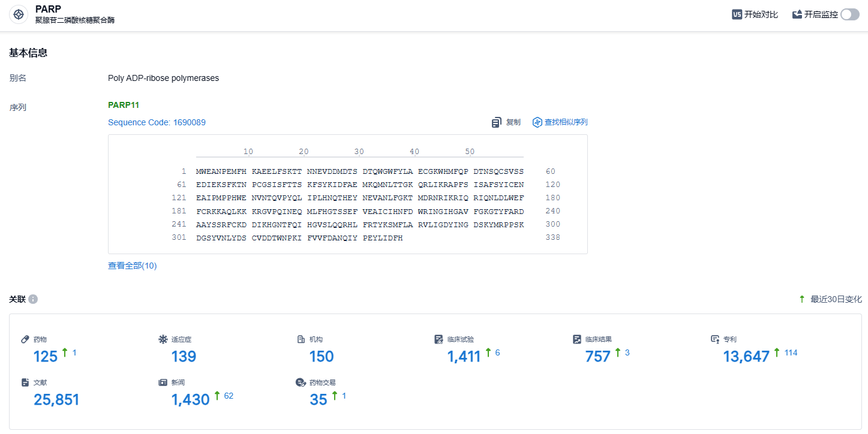This screenshot has width=868, height=434.
Task: Click the 开启监控 monitor icon
Action: pyautogui.click(x=797, y=14)
